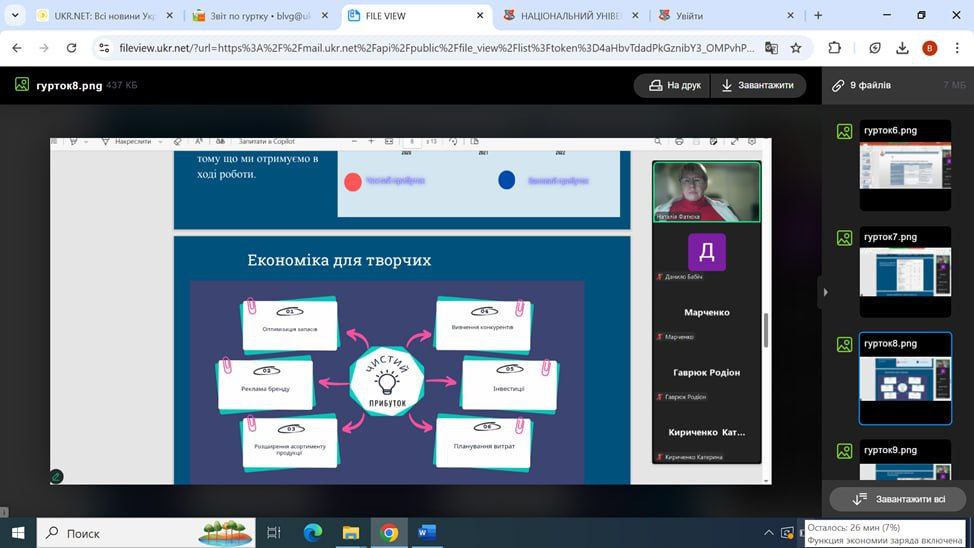This screenshot has width=974, height=548.
Task: Click the 'На друк' print button
Action: click(x=672, y=85)
